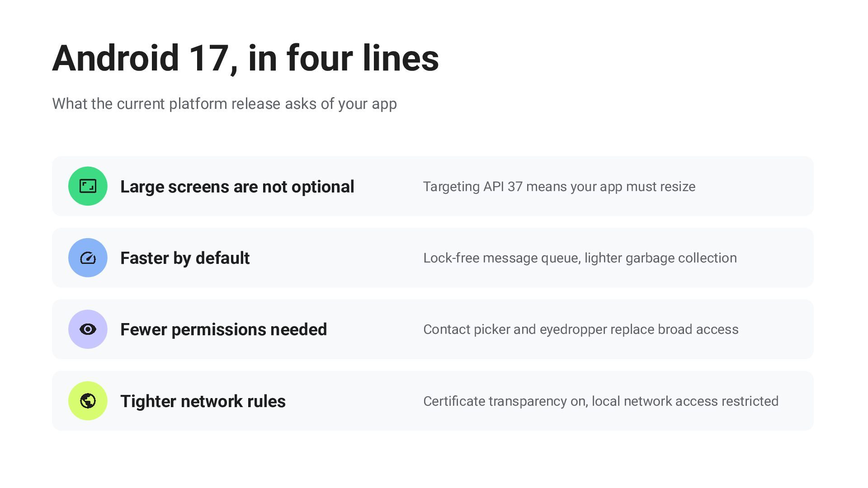
Task: Click the 'Lock-free message queue' description
Action: [x=580, y=258]
